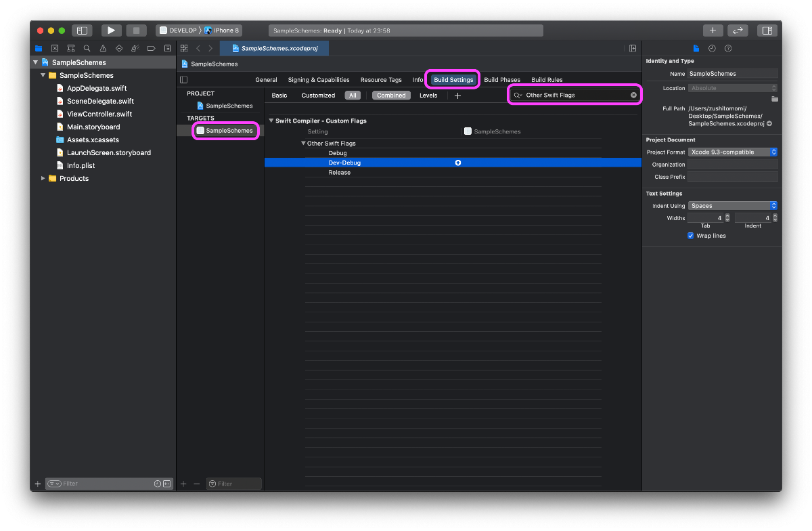Toggle the inspectors panel button
The image size is (812, 531).
(x=767, y=30)
